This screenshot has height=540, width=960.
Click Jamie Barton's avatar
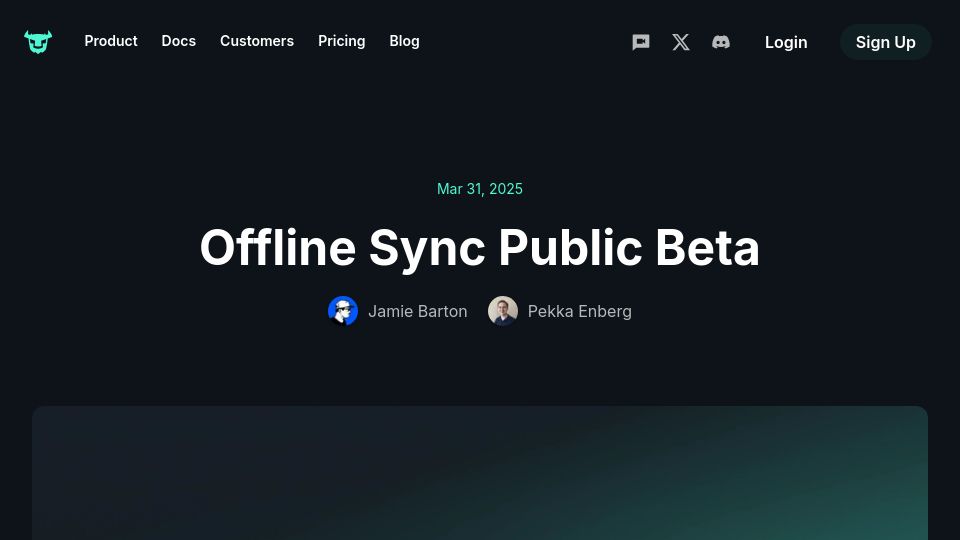coord(343,311)
